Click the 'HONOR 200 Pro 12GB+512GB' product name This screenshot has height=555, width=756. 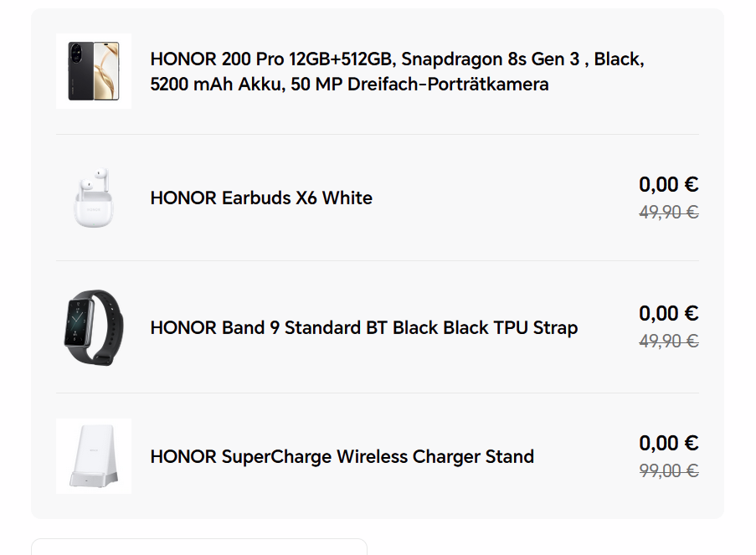click(273, 59)
